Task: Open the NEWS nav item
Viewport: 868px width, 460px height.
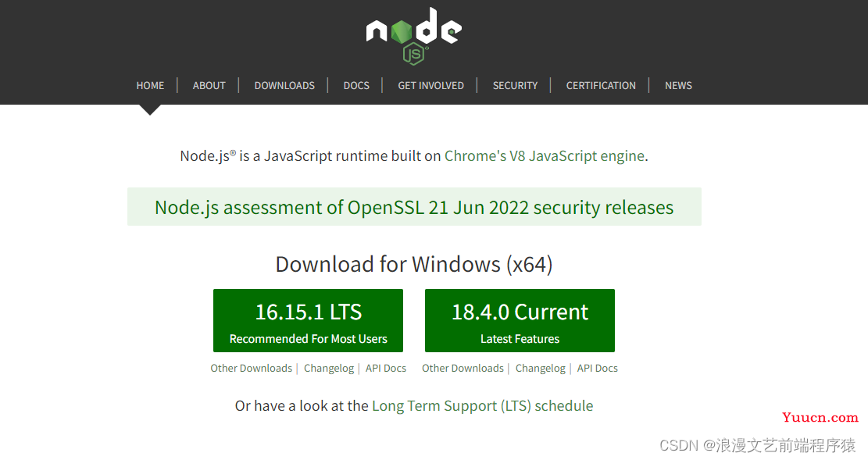Action: 678,86
